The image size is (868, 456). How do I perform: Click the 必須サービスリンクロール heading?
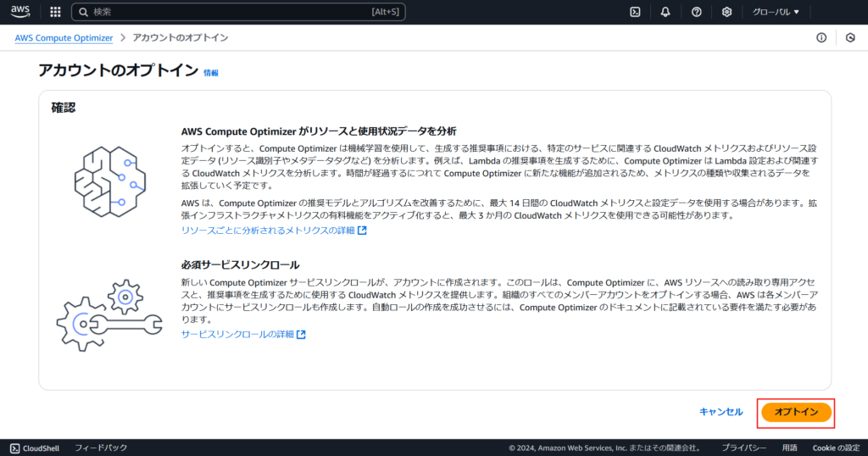point(240,264)
